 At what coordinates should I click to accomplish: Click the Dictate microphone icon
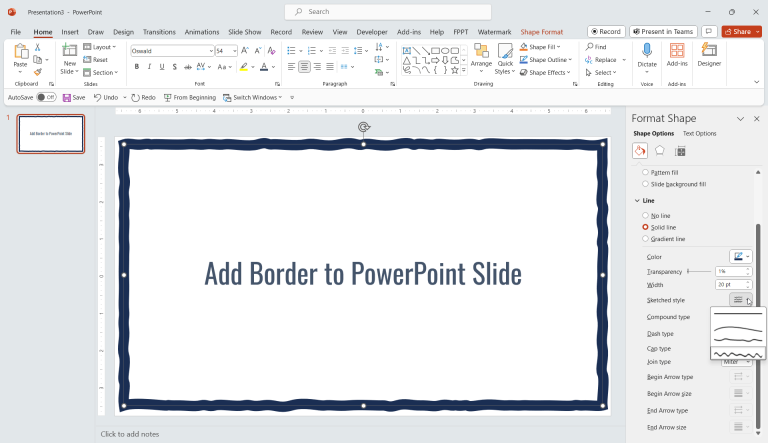click(x=647, y=52)
